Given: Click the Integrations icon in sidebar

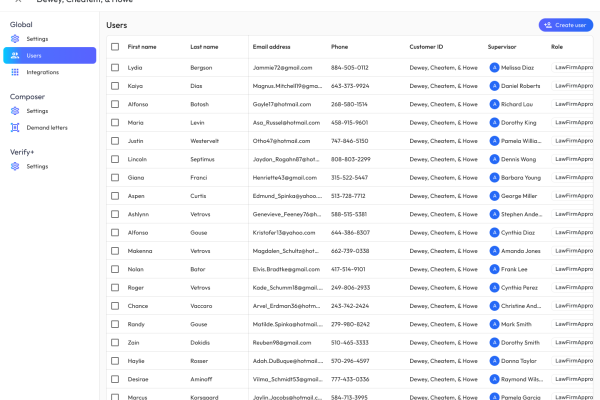Looking at the screenshot, I should pyautogui.click(x=15, y=72).
